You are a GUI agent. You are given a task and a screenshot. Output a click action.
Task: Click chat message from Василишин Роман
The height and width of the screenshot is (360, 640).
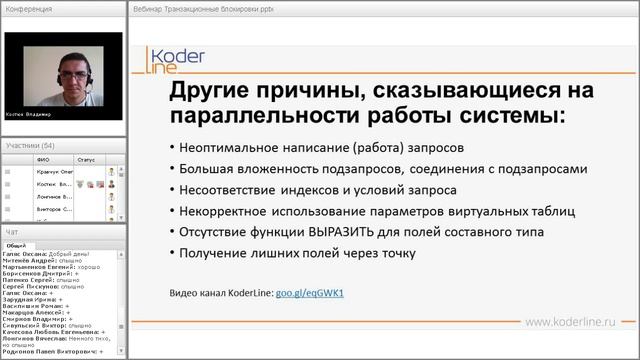coord(36,306)
